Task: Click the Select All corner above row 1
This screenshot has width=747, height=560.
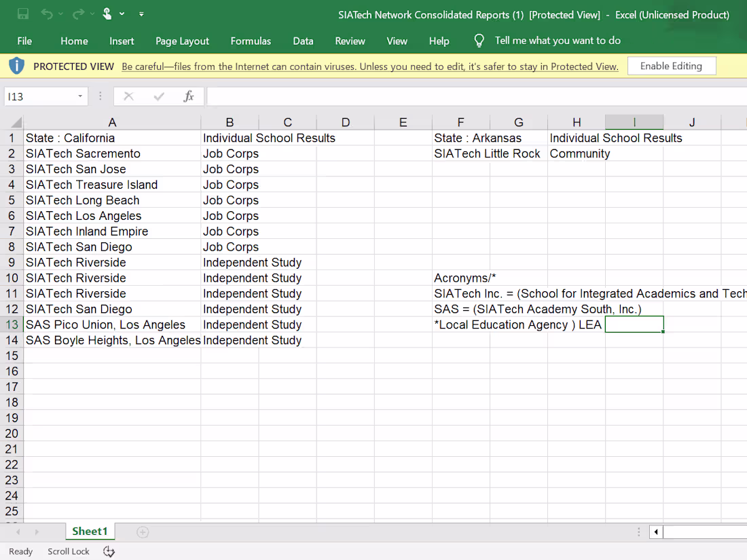Action: [15, 122]
